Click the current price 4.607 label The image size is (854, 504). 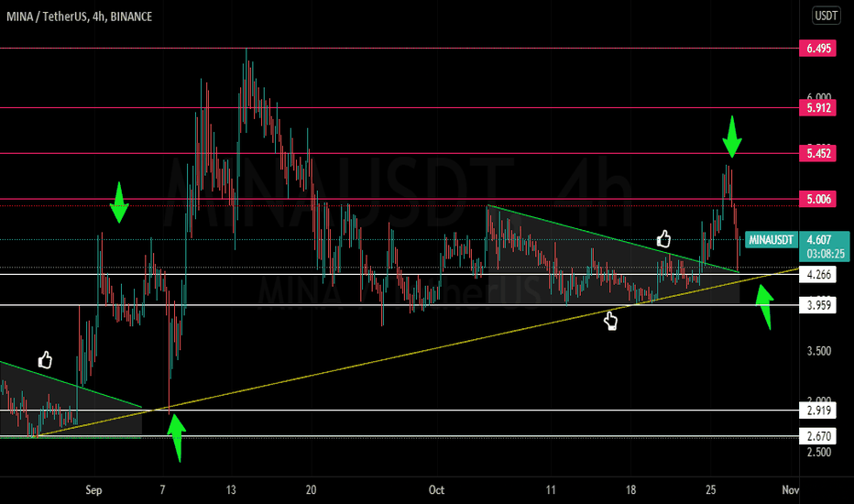(818, 240)
